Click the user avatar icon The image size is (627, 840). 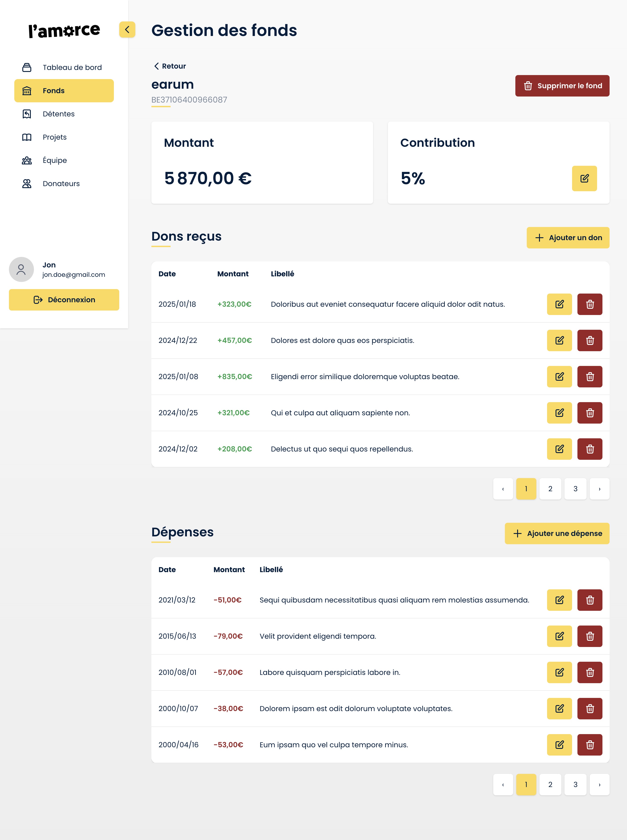click(21, 270)
